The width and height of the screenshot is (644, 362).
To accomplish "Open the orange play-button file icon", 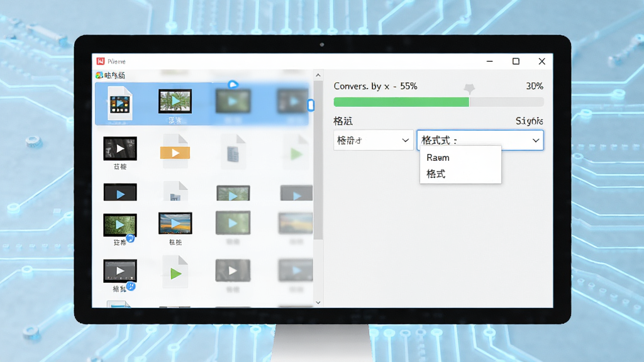I will [175, 151].
